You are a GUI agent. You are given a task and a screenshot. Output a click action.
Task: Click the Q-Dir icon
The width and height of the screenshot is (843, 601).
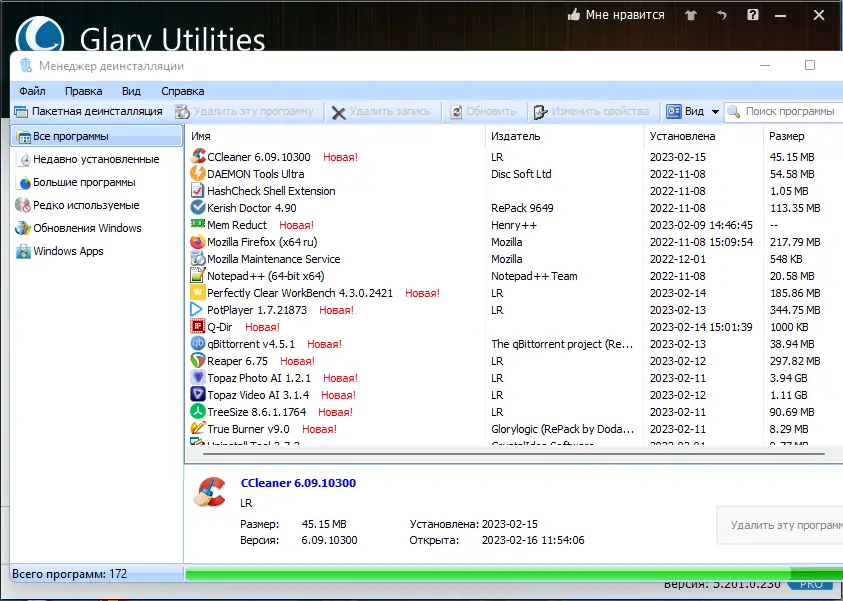198,326
